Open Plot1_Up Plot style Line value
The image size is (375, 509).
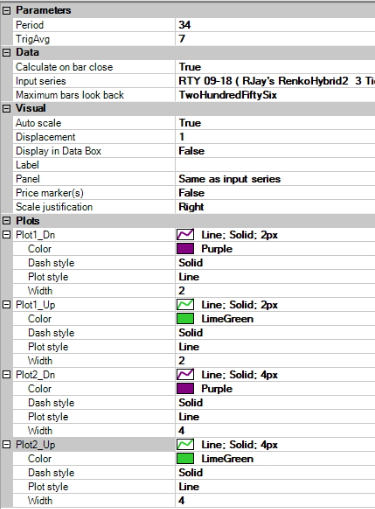click(275, 347)
